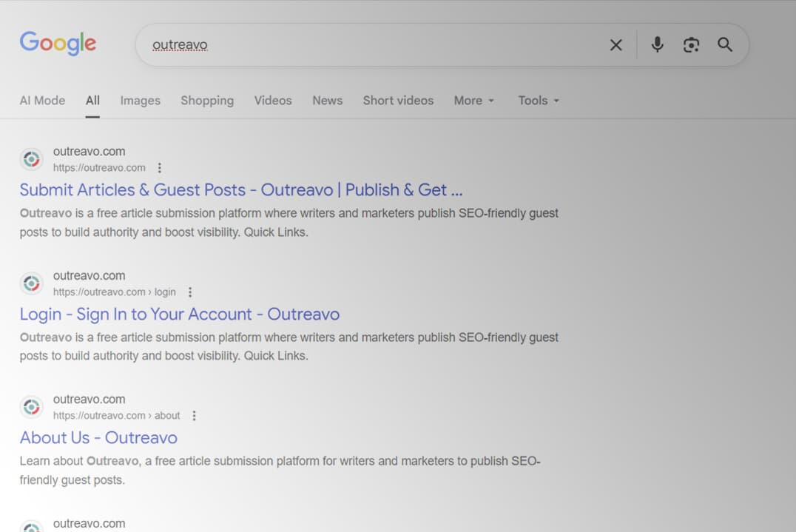Click the Google logo
Image resolution: width=796 pixels, height=532 pixels.
58,43
